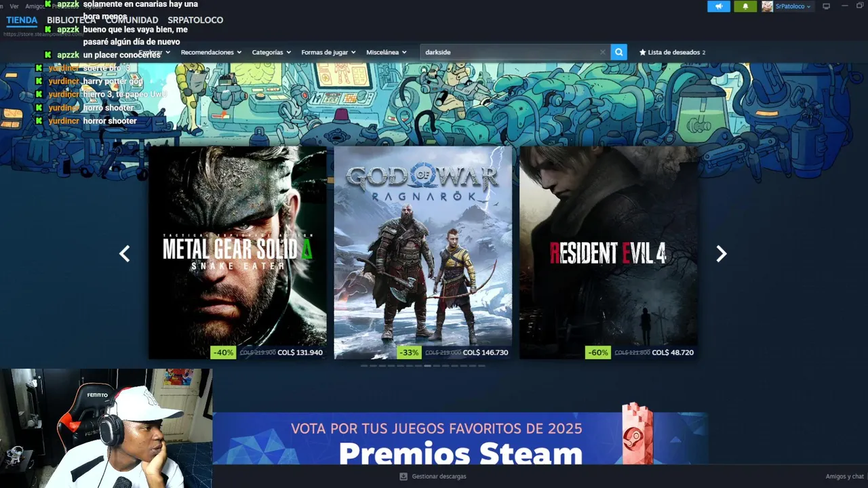Open the green bell notifications button
Screen dimensions: 868x488
pyautogui.click(x=745, y=6)
